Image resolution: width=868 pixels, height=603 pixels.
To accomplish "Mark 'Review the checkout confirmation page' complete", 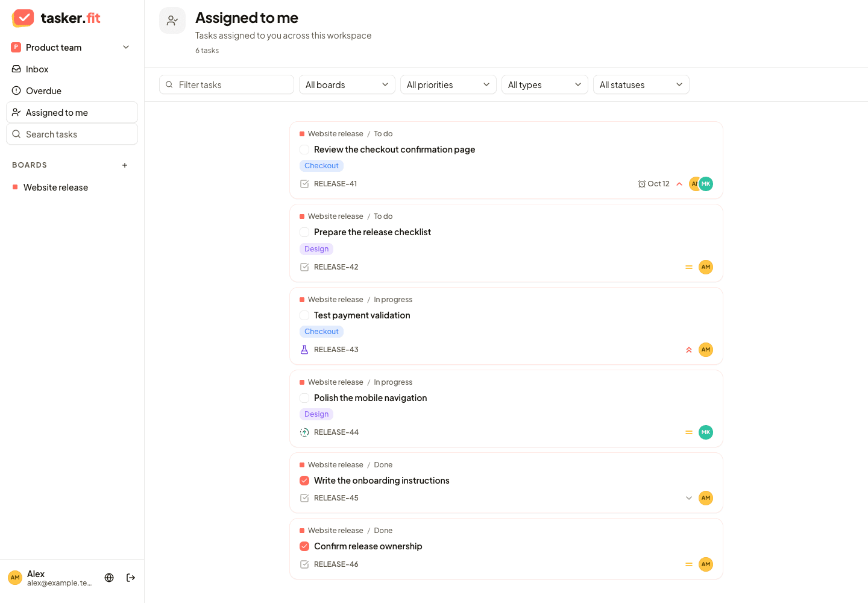I will (x=304, y=150).
